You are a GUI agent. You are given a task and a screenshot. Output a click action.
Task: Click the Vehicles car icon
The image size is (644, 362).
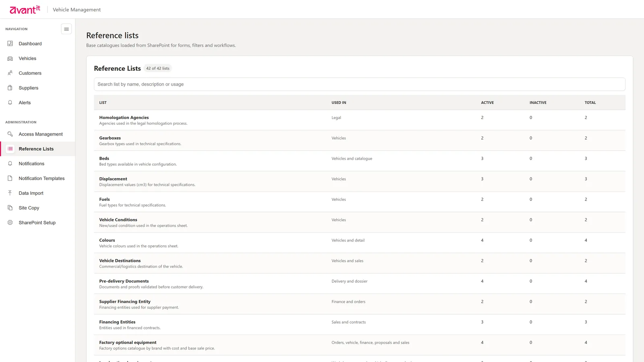pyautogui.click(x=10, y=58)
